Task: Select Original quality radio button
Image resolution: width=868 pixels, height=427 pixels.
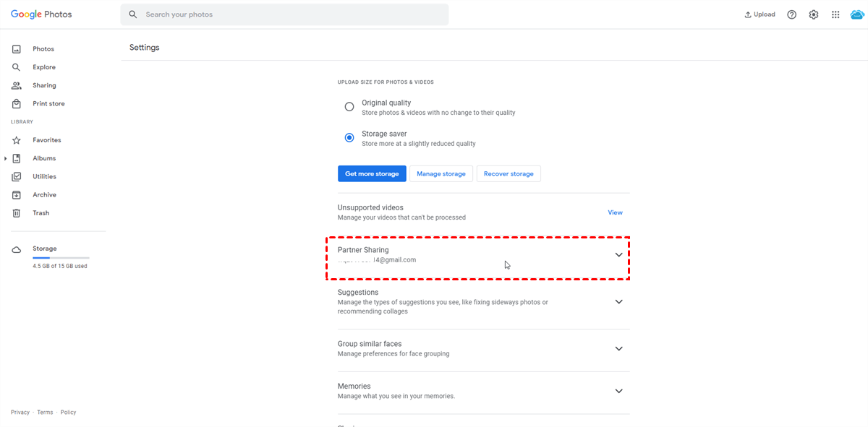Action: pos(349,107)
